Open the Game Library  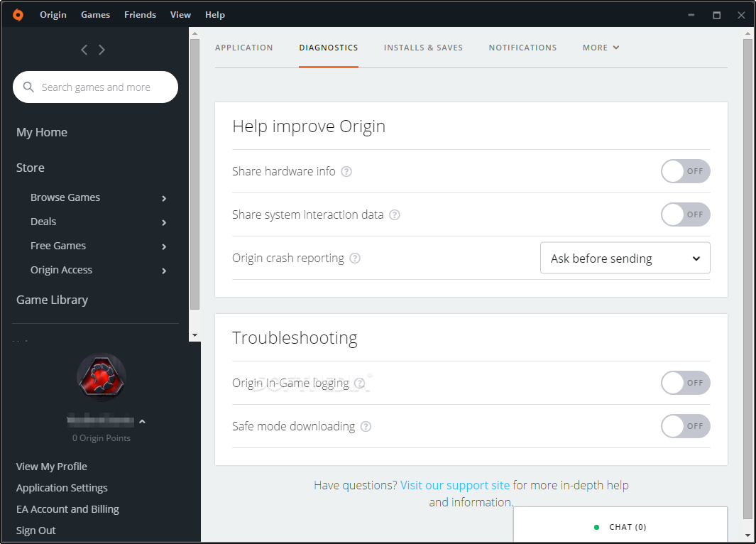coord(52,300)
